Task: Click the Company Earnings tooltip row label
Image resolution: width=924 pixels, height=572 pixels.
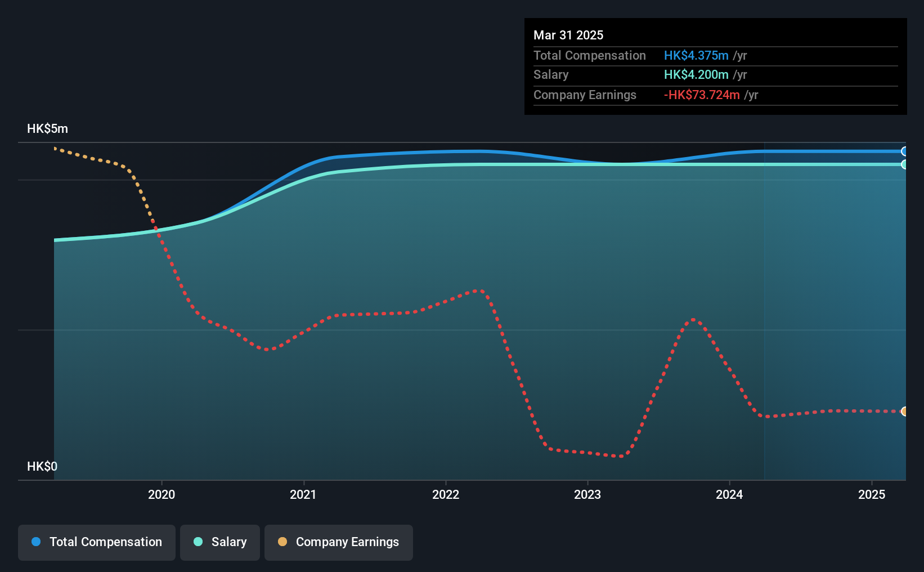Action: pos(585,95)
